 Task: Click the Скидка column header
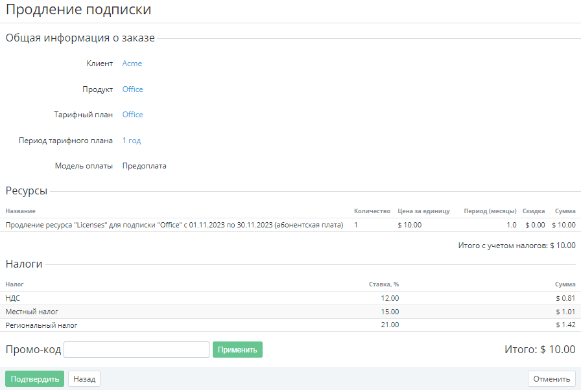pyautogui.click(x=533, y=211)
